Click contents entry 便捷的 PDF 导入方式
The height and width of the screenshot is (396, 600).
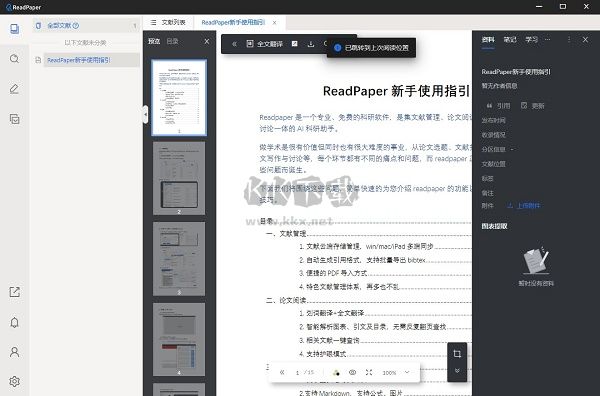tap(333, 273)
